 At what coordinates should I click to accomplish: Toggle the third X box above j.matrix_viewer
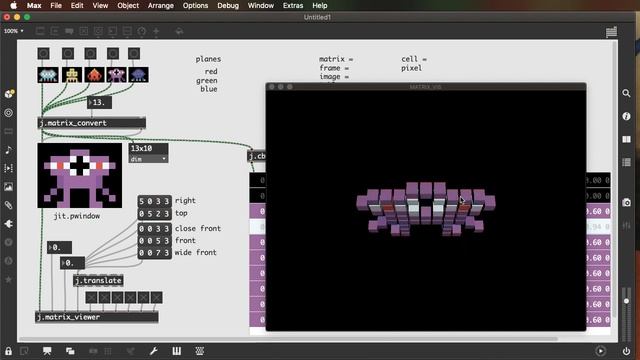[x=118, y=298]
